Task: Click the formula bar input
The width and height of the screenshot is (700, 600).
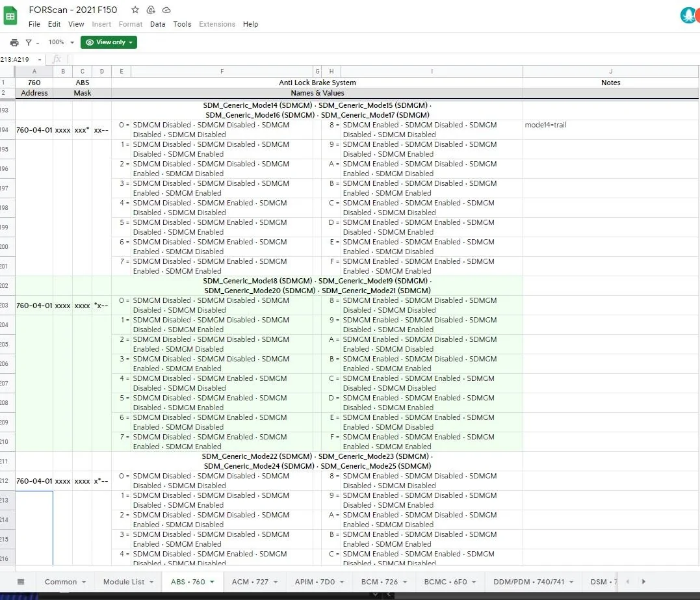Action: (x=384, y=59)
